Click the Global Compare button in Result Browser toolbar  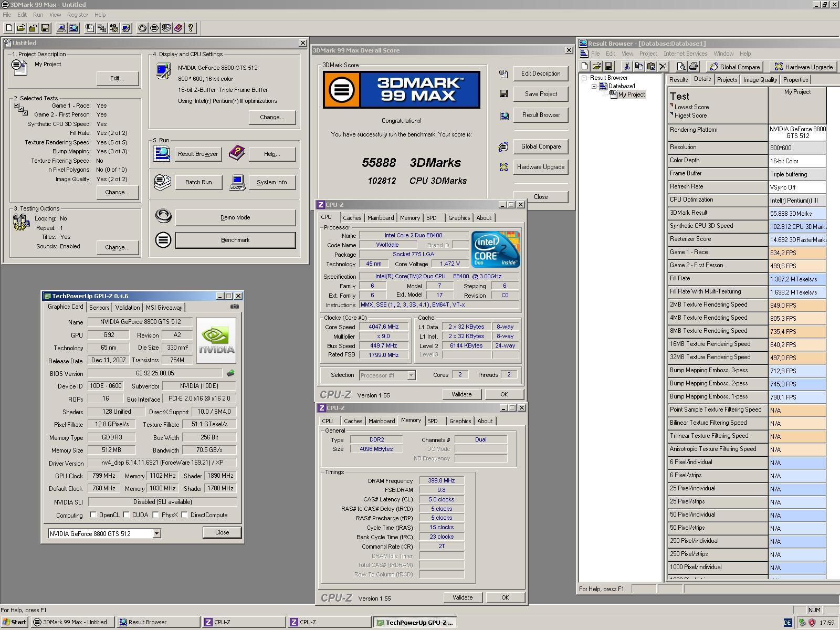tap(735, 67)
